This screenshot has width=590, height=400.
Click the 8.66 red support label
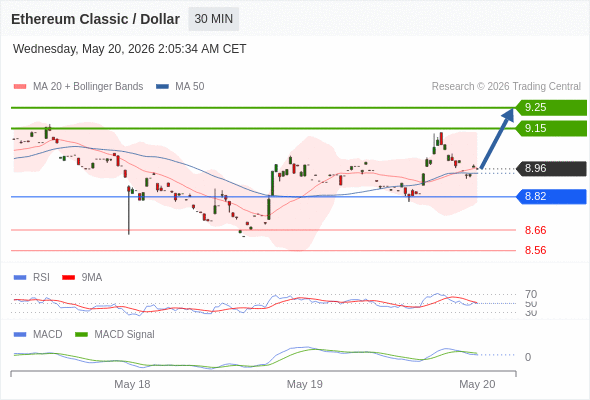tap(535, 230)
